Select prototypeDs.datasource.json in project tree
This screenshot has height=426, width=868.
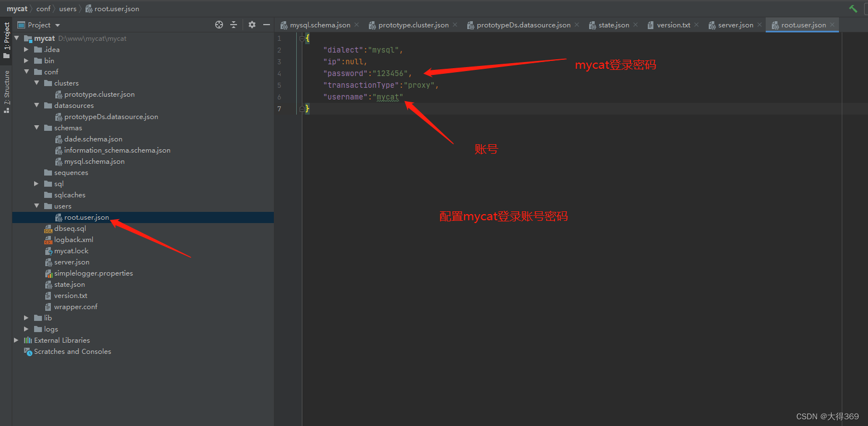[x=111, y=117]
